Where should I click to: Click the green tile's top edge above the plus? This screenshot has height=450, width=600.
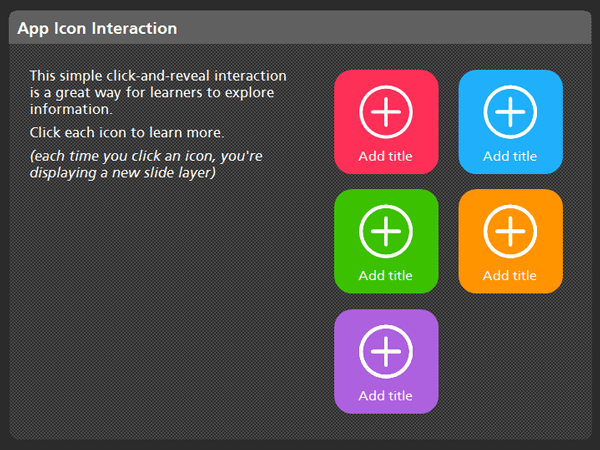pos(385,195)
